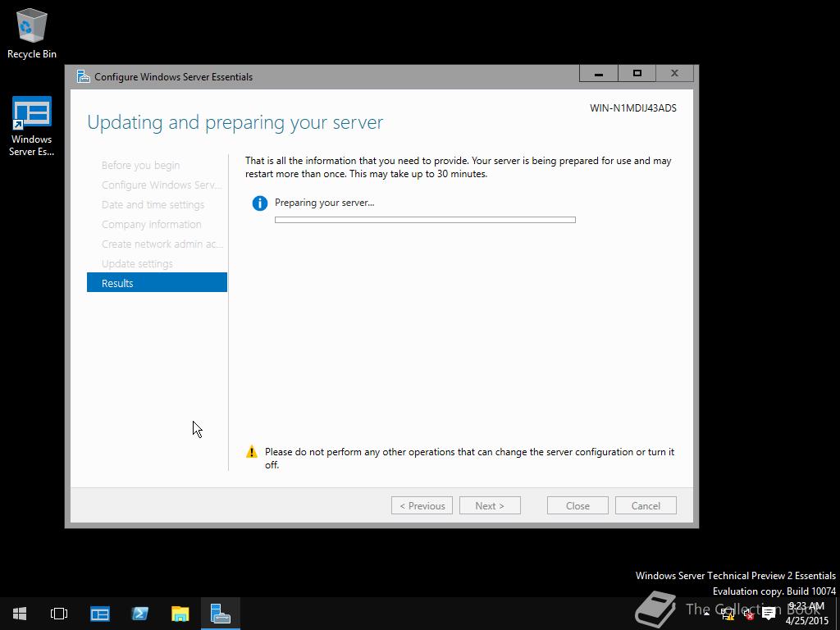840x630 pixels.
Task: Click the Previous button
Action: [422, 505]
